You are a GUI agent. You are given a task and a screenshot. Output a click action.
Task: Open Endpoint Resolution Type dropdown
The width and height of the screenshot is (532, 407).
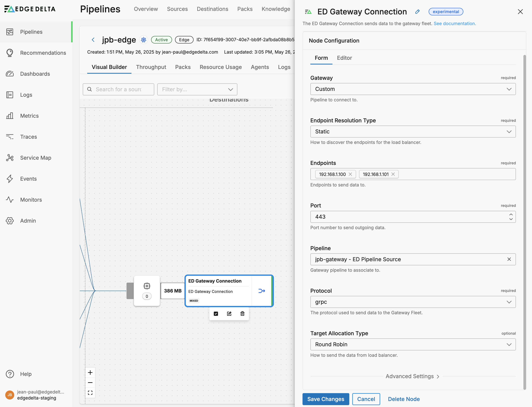tap(413, 132)
